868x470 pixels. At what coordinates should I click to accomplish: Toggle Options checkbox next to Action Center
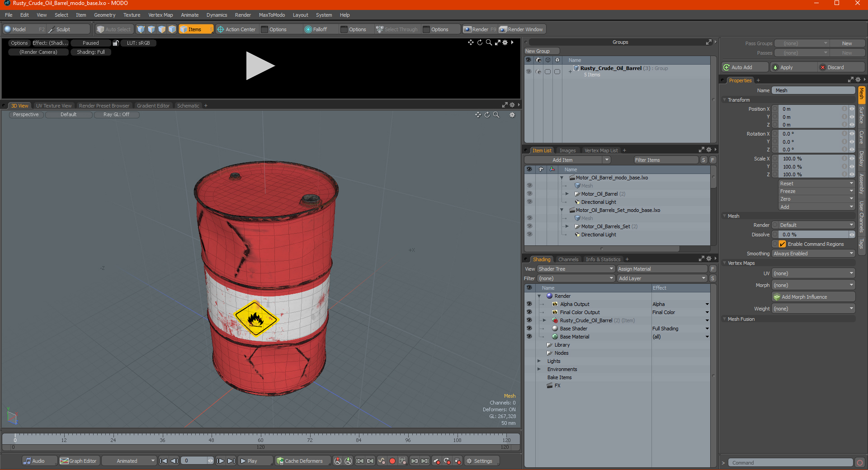point(264,29)
